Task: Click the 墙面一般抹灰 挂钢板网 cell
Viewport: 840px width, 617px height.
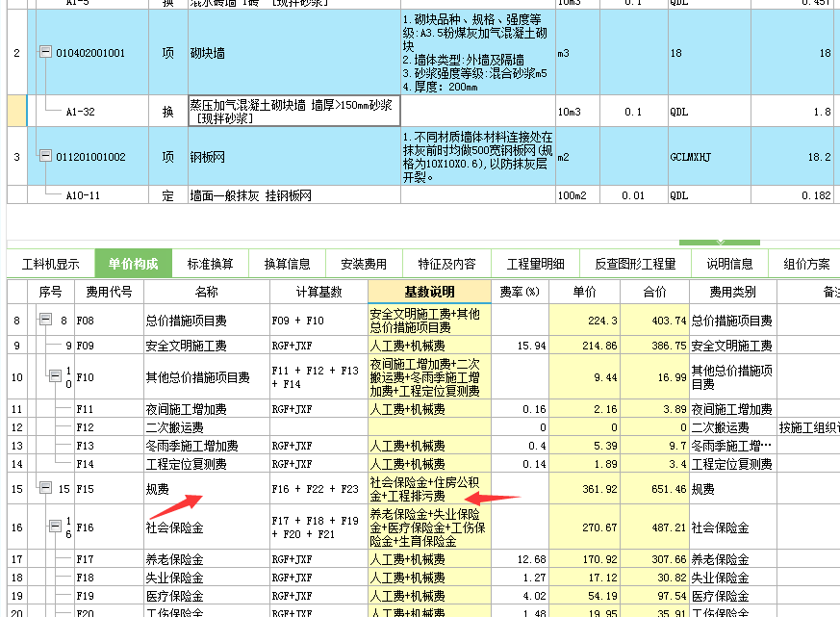Action: point(294,195)
